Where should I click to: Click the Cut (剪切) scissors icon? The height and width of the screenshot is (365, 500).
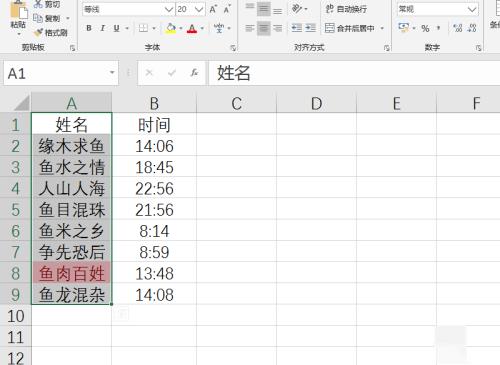coord(38,3)
